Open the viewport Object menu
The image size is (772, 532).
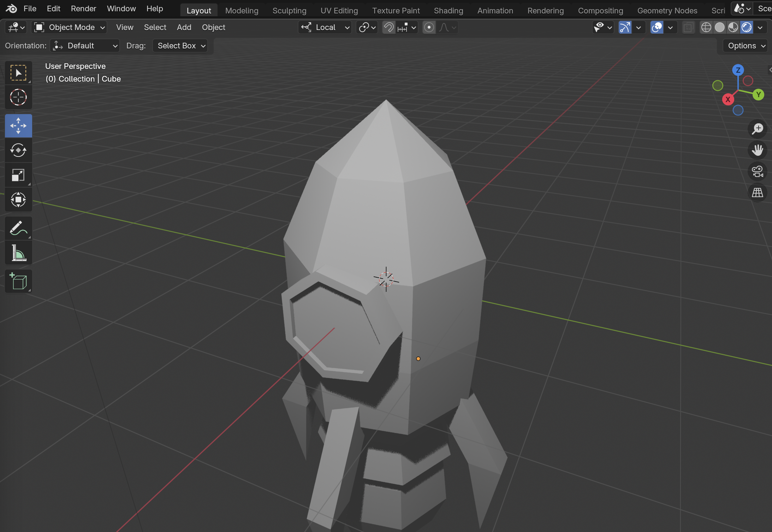click(213, 27)
